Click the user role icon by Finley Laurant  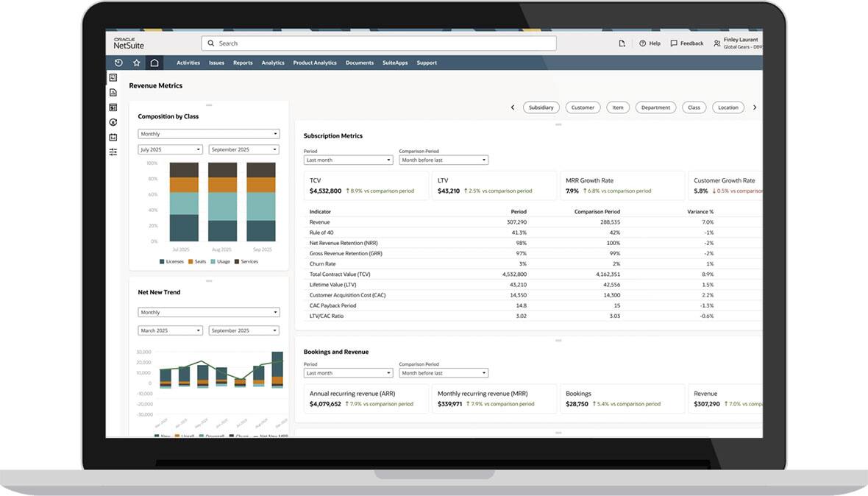click(x=717, y=43)
